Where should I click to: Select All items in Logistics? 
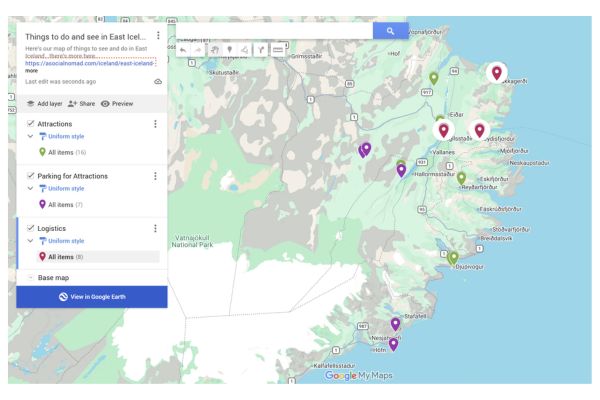click(x=99, y=257)
